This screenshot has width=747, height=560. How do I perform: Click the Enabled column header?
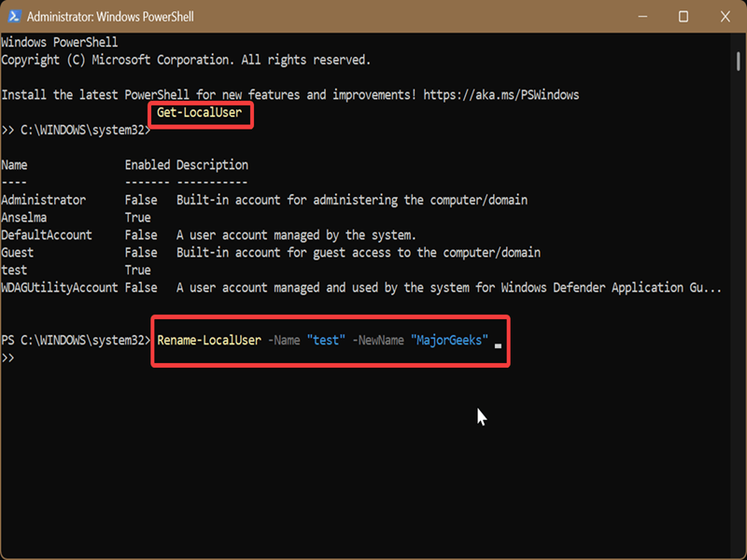point(148,165)
